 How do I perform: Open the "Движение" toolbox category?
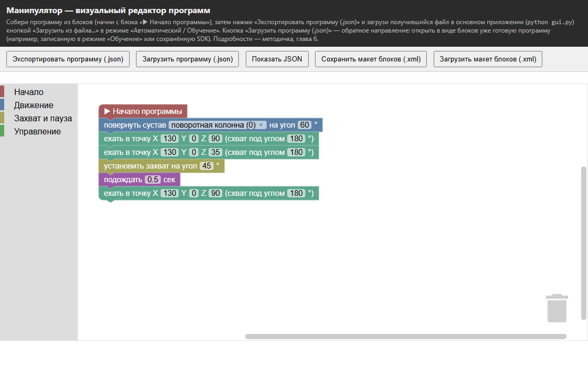tap(34, 105)
